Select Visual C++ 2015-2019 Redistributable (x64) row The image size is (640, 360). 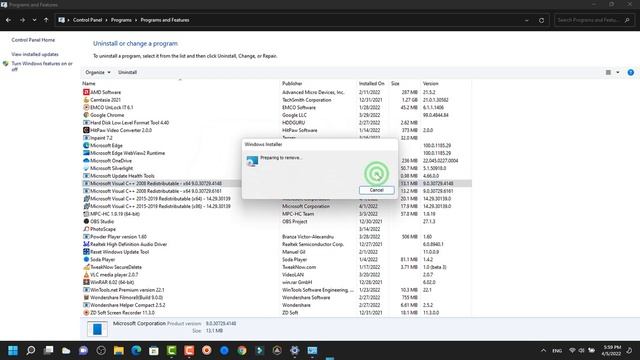pyautogui.click(x=277, y=199)
